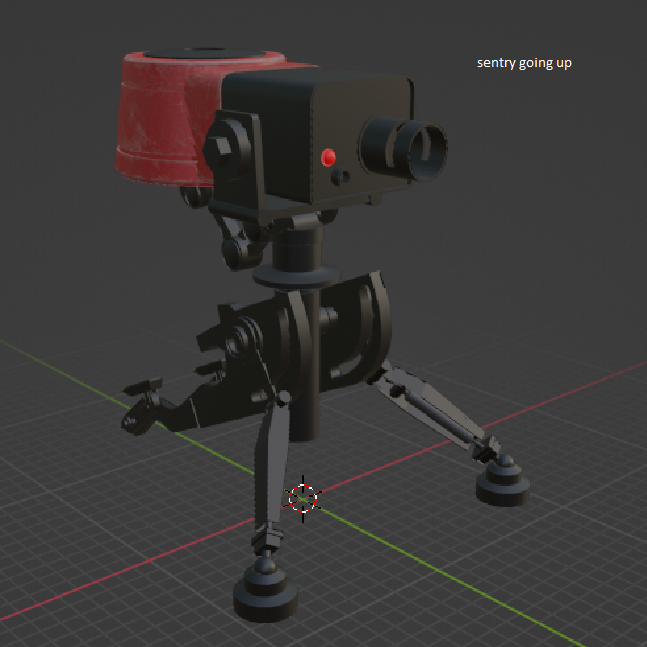
Task: Select the small black knob below the red light
Action: point(340,177)
